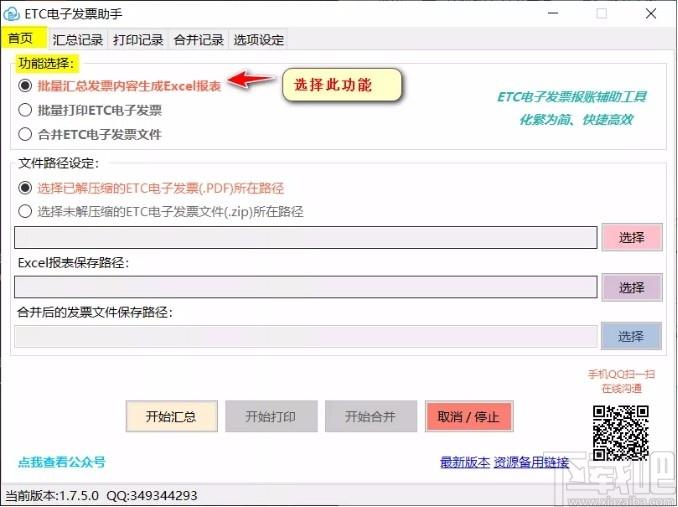The image size is (678, 507).
Task: Start summarizing with 开始汇总 button
Action: pos(172,416)
